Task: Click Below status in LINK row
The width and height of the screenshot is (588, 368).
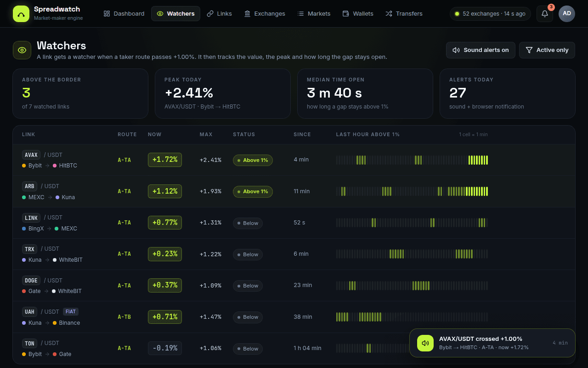Action: click(248, 223)
